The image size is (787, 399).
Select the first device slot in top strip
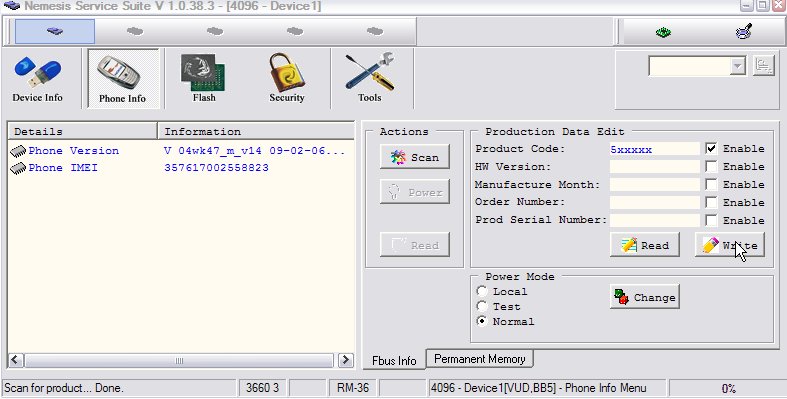pyautogui.click(x=55, y=31)
